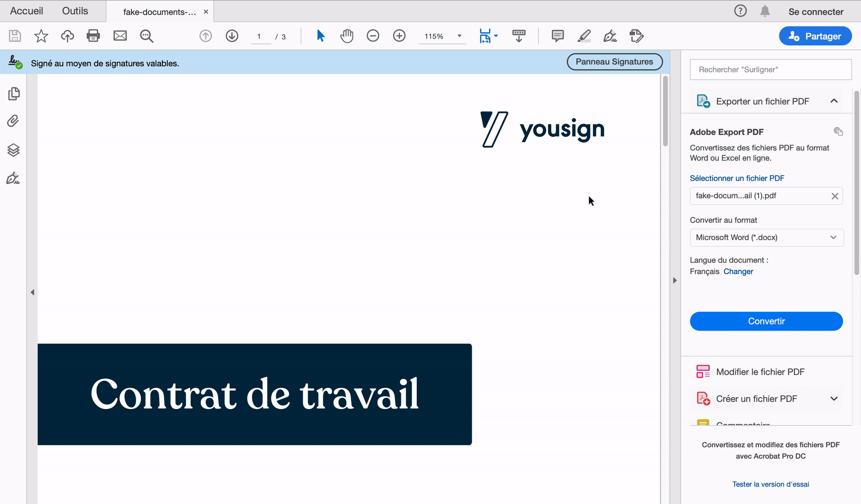Toggle reading mode display
The width and height of the screenshot is (861, 504).
(x=519, y=36)
